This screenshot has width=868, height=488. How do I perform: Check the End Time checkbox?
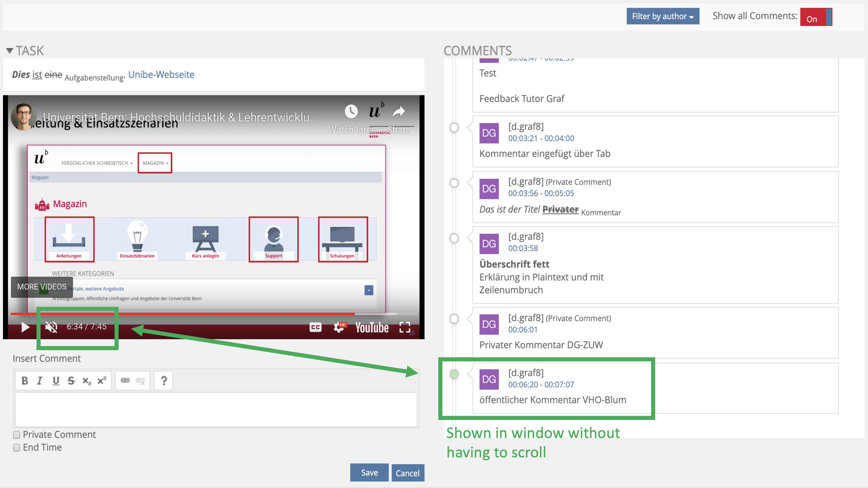[x=16, y=448]
